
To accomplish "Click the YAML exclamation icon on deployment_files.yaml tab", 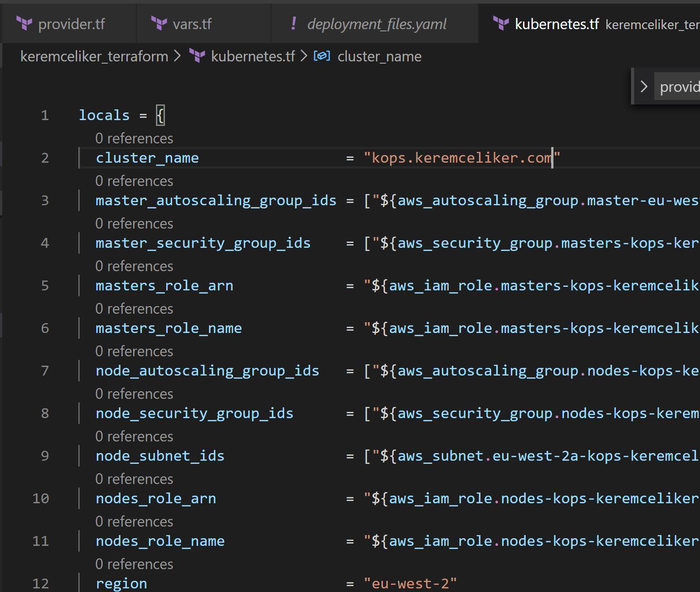I will 294,23.
